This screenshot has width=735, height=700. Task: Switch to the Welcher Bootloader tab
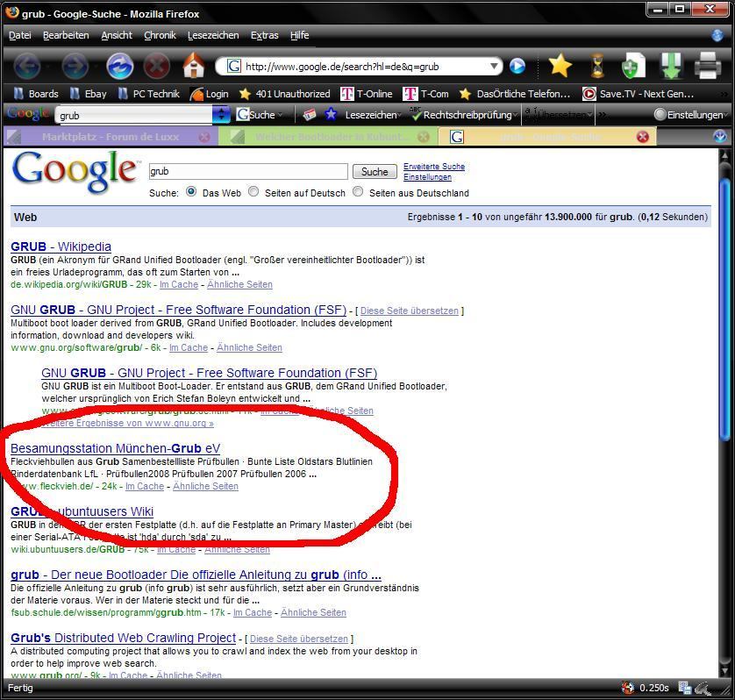(x=328, y=137)
